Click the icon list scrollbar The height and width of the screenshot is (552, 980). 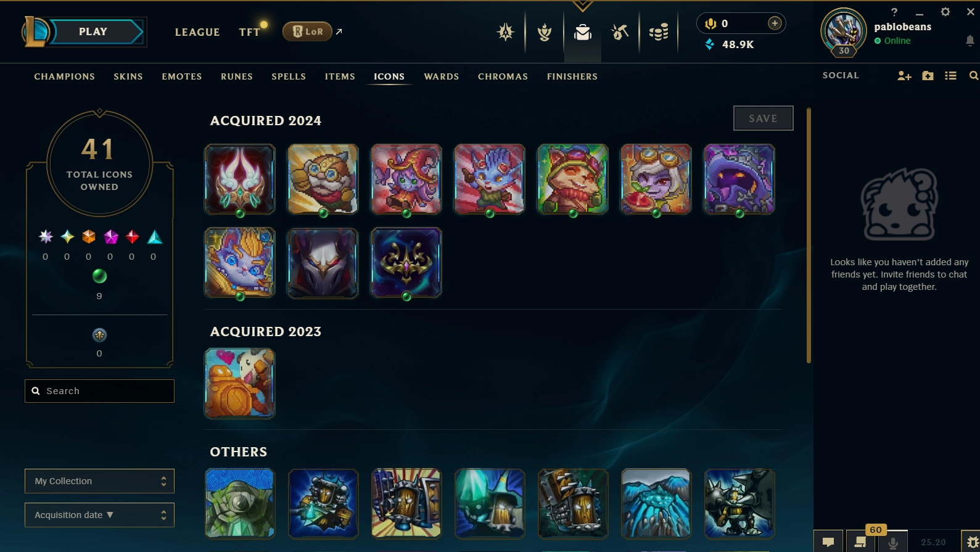click(x=809, y=236)
